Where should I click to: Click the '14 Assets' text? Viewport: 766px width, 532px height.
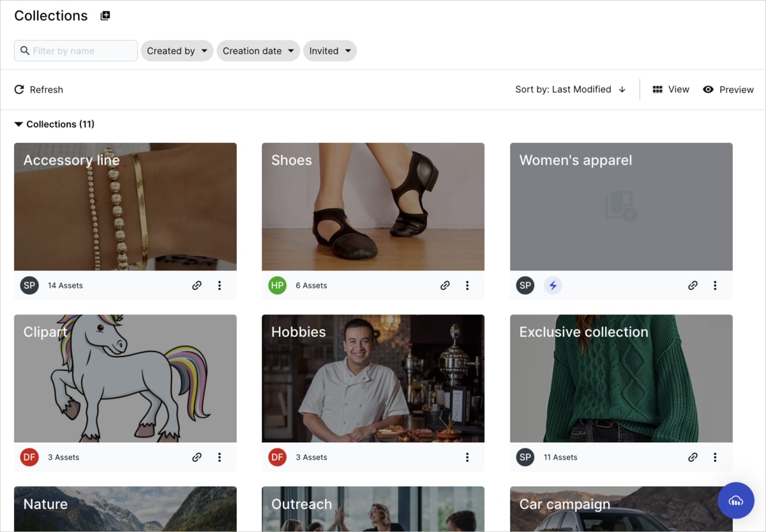(65, 286)
